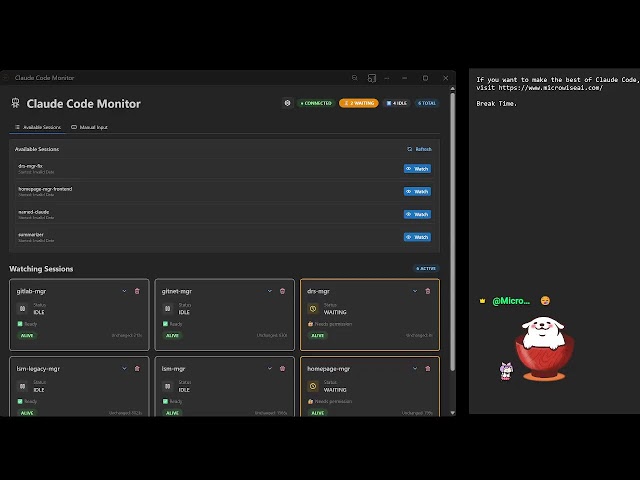Screen dimensions: 640x480
Task: Switch to the Manual Input tab
Action: (89, 127)
